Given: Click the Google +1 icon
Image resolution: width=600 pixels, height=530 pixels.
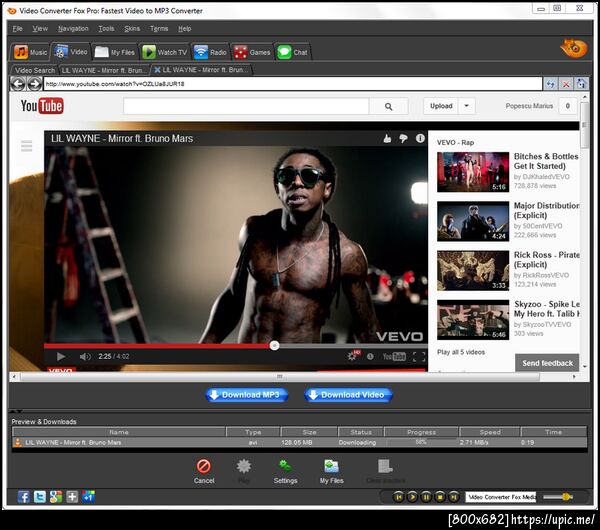Looking at the screenshot, I should (88, 497).
